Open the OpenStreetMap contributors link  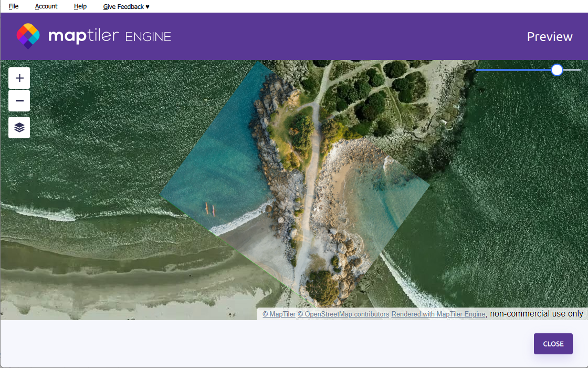point(343,314)
